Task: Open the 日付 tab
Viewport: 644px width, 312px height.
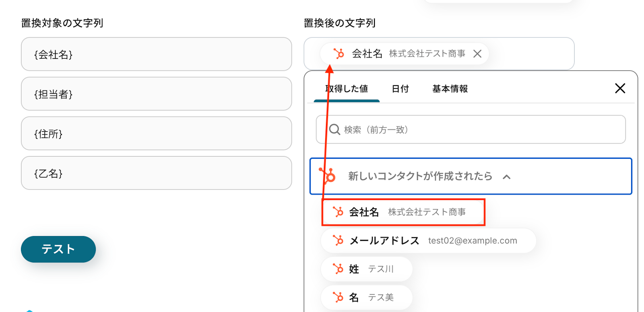Action: click(x=400, y=89)
